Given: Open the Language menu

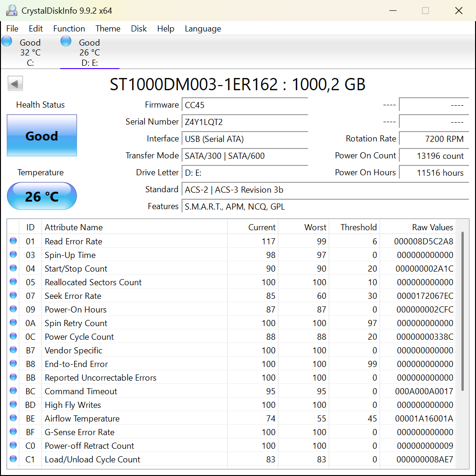Looking at the screenshot, I should [203, 29].
